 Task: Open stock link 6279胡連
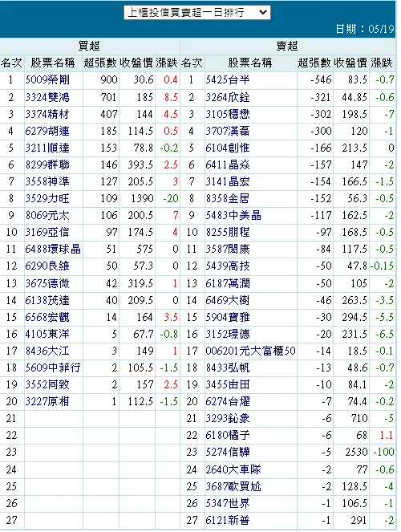(x=47, y=132)
